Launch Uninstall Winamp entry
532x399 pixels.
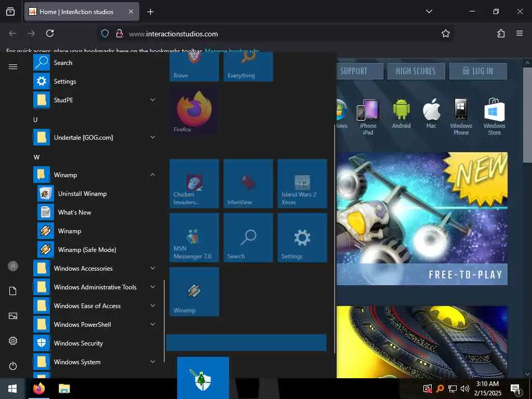tap(97, 193)
